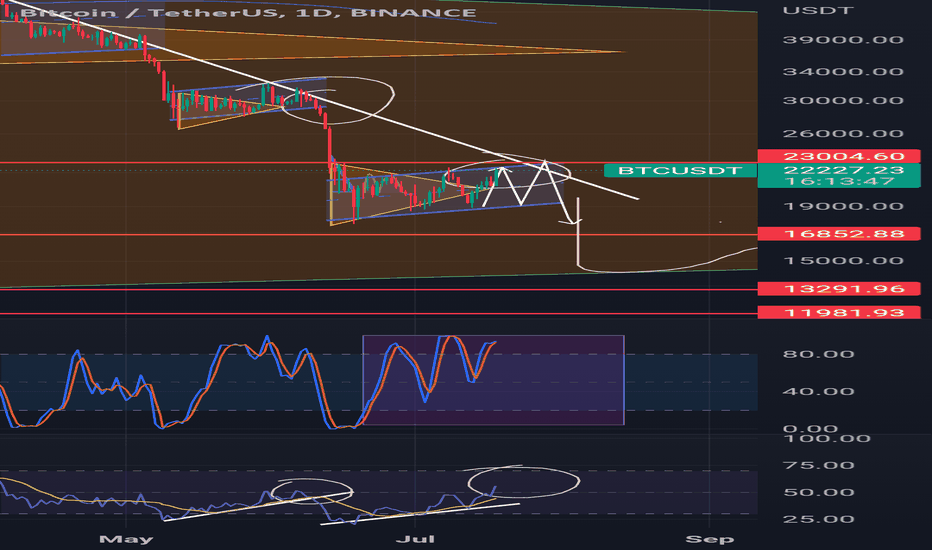Click the 26000.00 price axis value
Image resolution: width=932 pixels, height=550 pixels.
tap(843, 134)
